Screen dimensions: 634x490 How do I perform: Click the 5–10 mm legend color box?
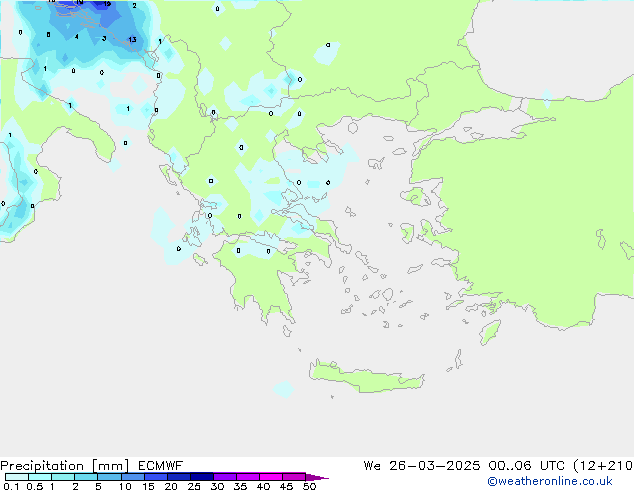click(x=109, y=477)
